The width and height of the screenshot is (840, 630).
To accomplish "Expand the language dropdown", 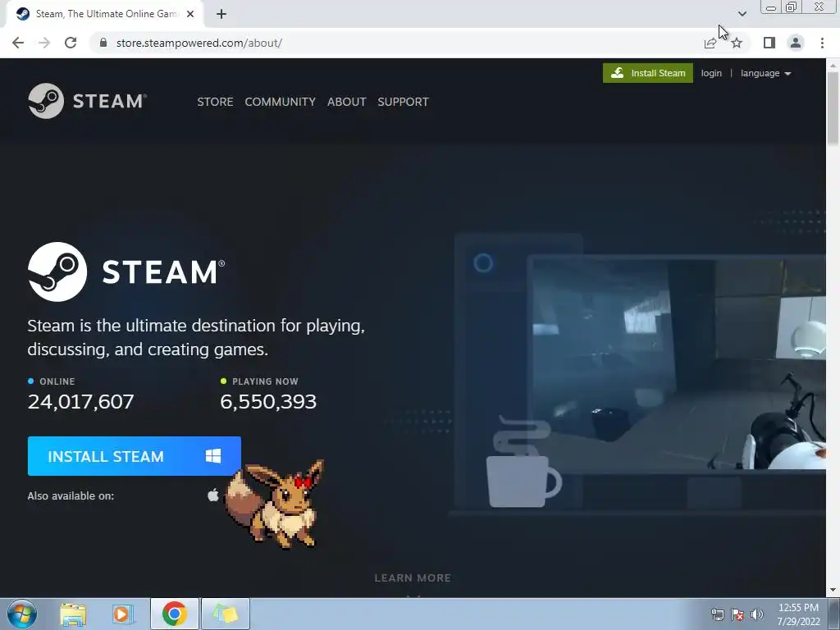I will point(765,73).
